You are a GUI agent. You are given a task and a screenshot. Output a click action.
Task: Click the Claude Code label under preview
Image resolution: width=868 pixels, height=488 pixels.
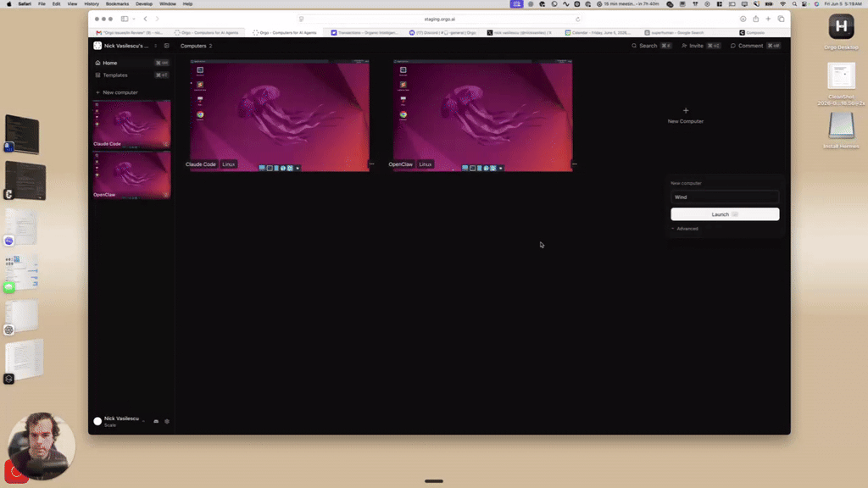click(200, 164)
